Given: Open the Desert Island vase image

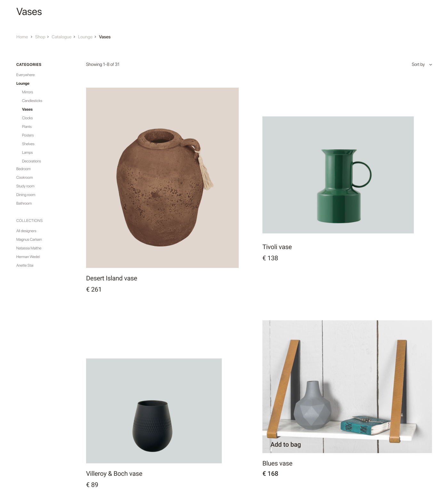Looking at the screenshot, I should pyautogui.click(x=162, y=177).
